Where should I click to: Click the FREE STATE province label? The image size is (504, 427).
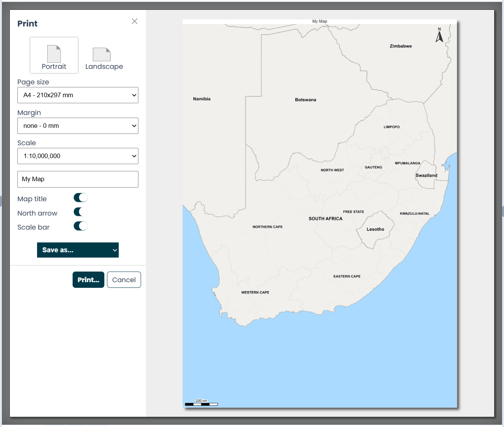(354, 212)
